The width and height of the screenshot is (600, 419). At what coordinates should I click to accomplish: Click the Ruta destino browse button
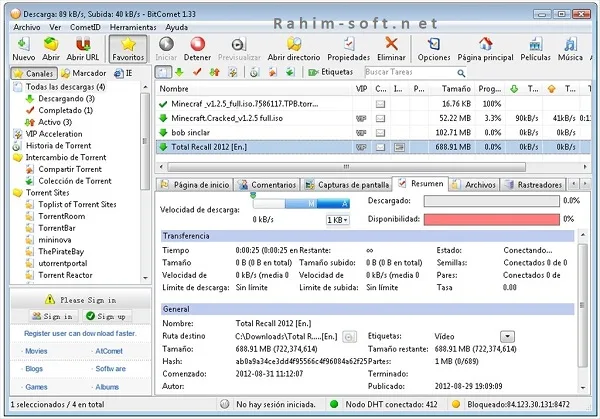click(x=349, y=337)
